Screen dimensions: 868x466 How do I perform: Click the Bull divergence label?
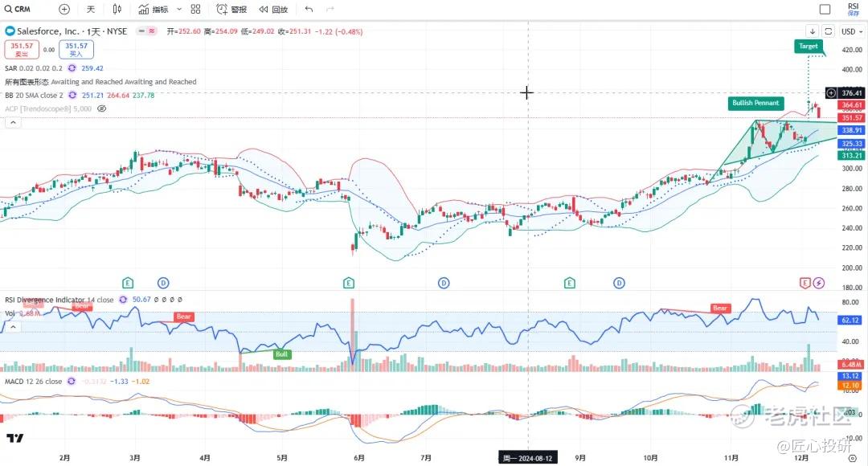(x=282, y=354)
